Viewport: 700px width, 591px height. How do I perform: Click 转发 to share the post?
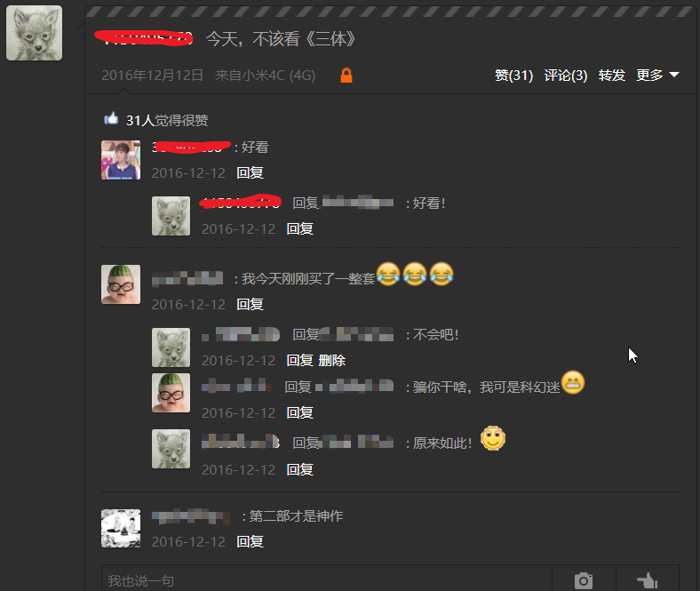611,75
